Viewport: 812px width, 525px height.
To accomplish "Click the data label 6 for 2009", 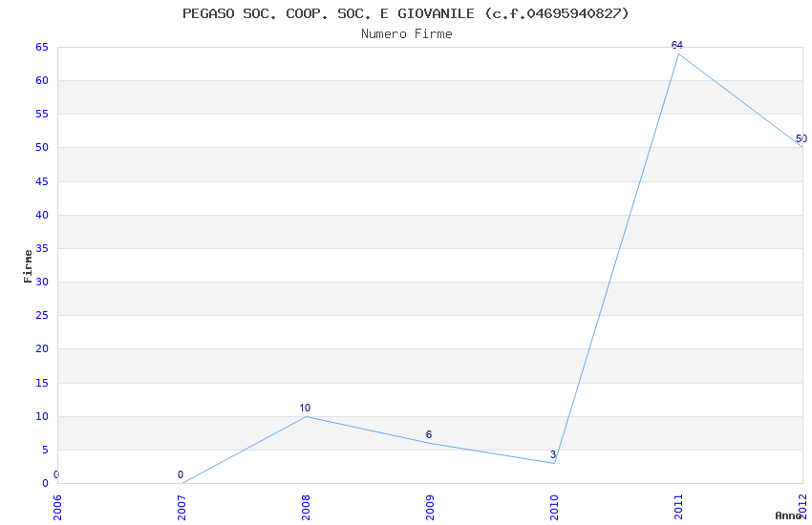I will [x=429, y=434].
